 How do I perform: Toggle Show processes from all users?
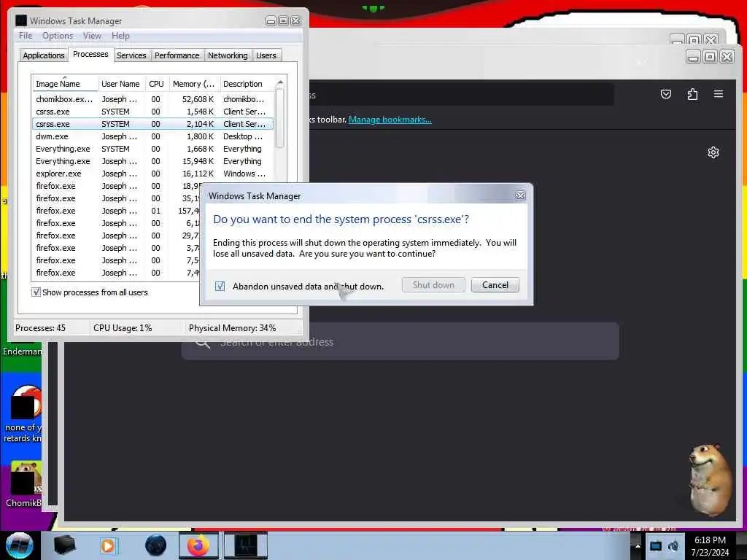36,292
